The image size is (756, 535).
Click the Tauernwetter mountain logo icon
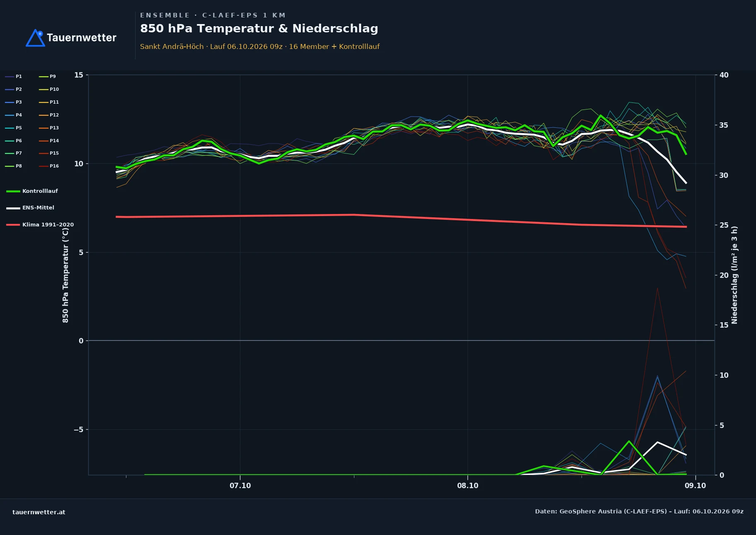click(35, 38)
